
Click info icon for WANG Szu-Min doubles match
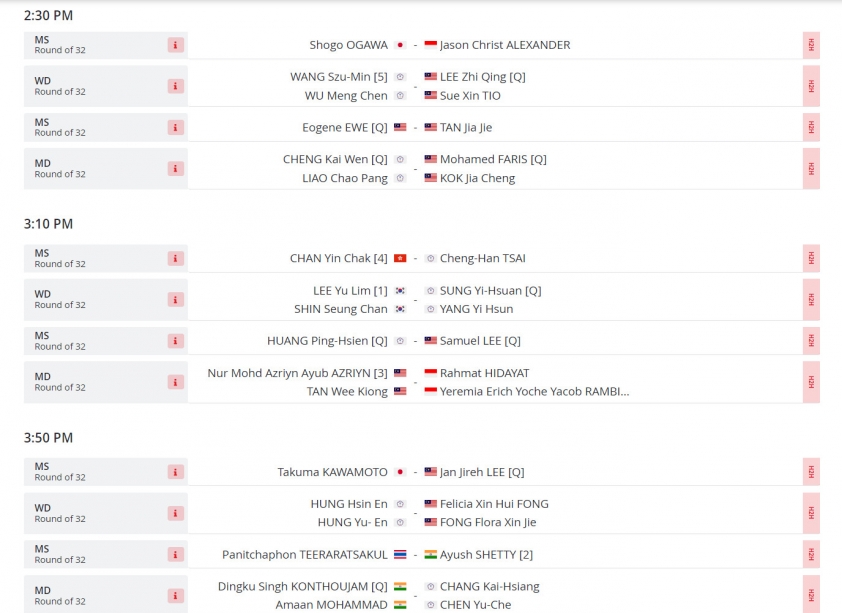(x=176, y=86)
